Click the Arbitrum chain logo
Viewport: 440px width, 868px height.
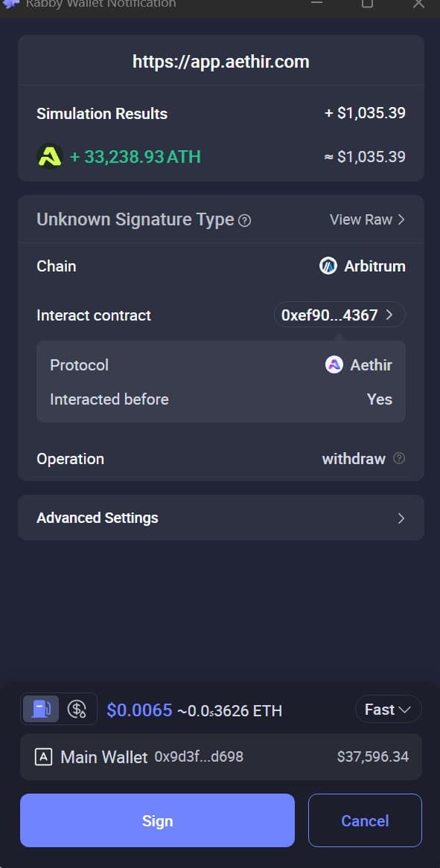tap(328, 266)
